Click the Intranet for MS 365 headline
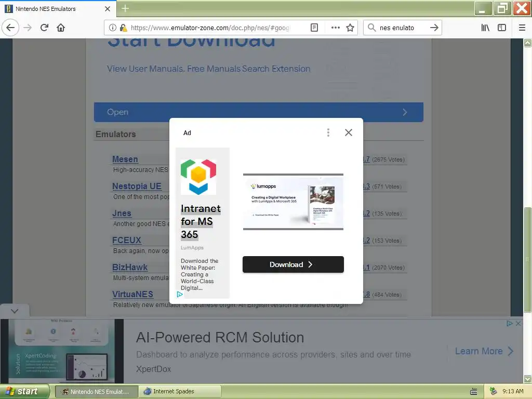The image size is (532, 399). coord(201,221)
